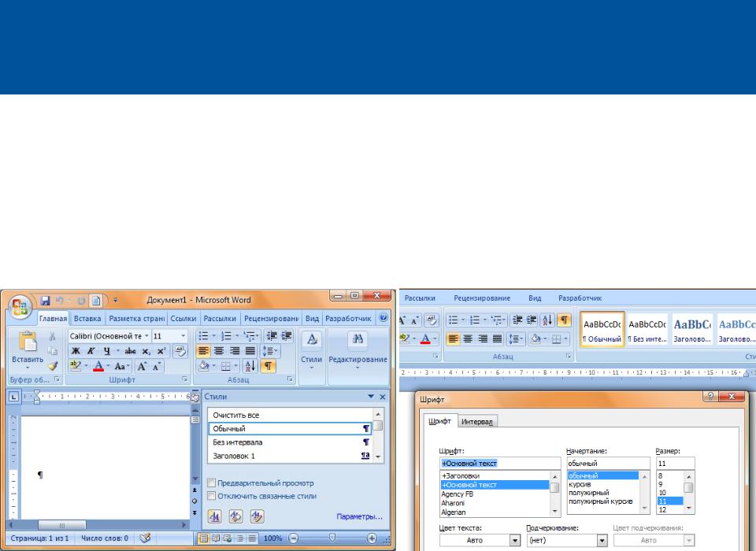Open Style Inspector in Стили pane
756x551 pixels.
coord(235,516)
